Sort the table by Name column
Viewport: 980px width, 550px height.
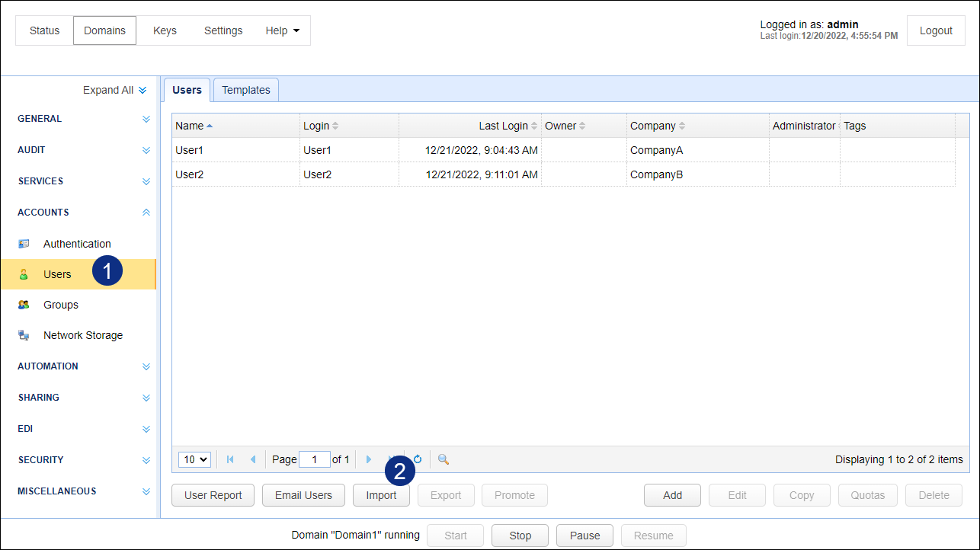[235, 126]
